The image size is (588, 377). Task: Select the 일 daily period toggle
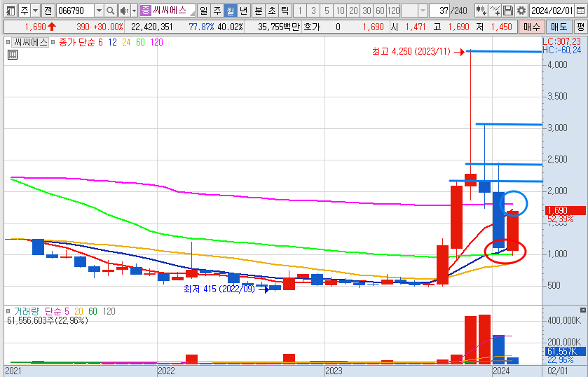(203, 11)
